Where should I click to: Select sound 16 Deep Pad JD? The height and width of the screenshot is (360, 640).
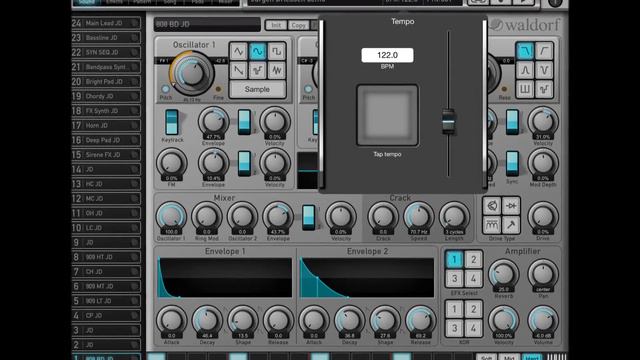point(106,140)
